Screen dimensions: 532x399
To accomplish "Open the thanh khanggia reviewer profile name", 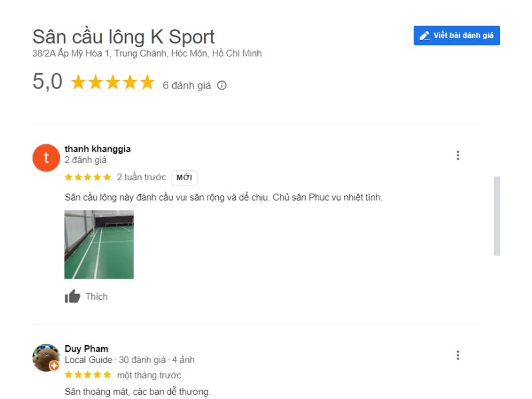I will click(98, 149).
